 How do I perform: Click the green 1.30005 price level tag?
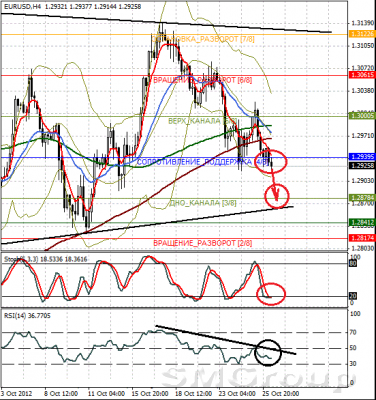(362, 116)
